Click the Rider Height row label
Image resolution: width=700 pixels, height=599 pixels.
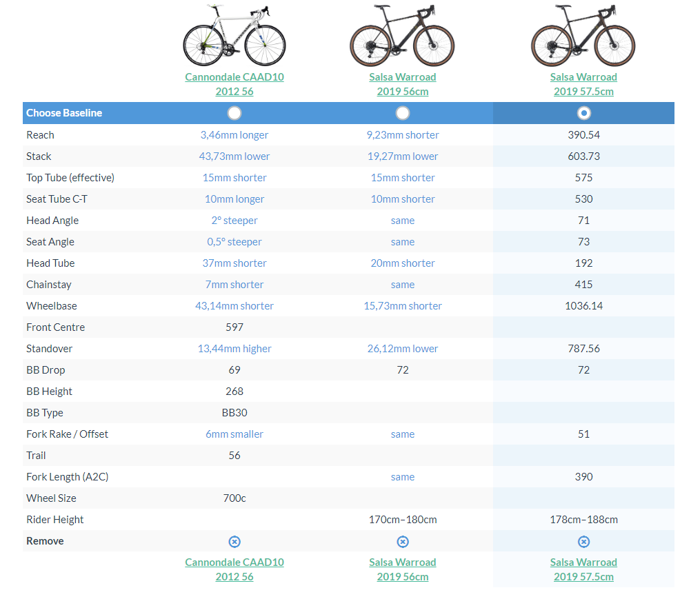tap(55, 520)
